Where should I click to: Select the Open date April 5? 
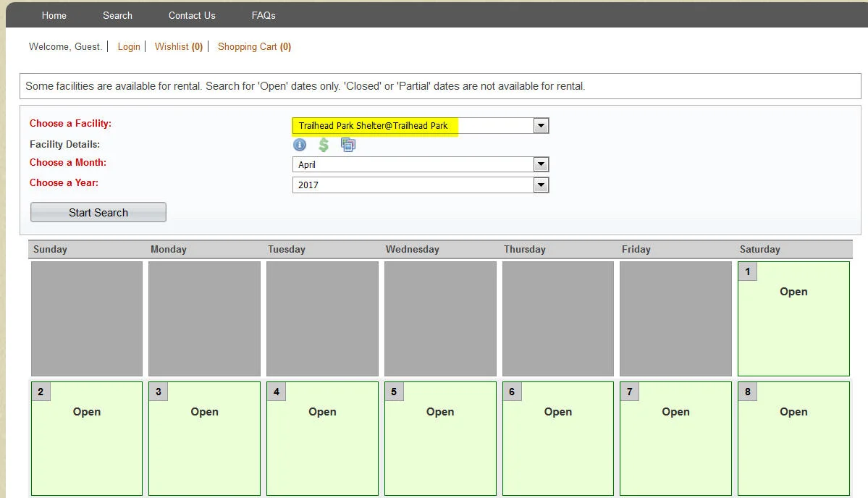pos(440,438)
